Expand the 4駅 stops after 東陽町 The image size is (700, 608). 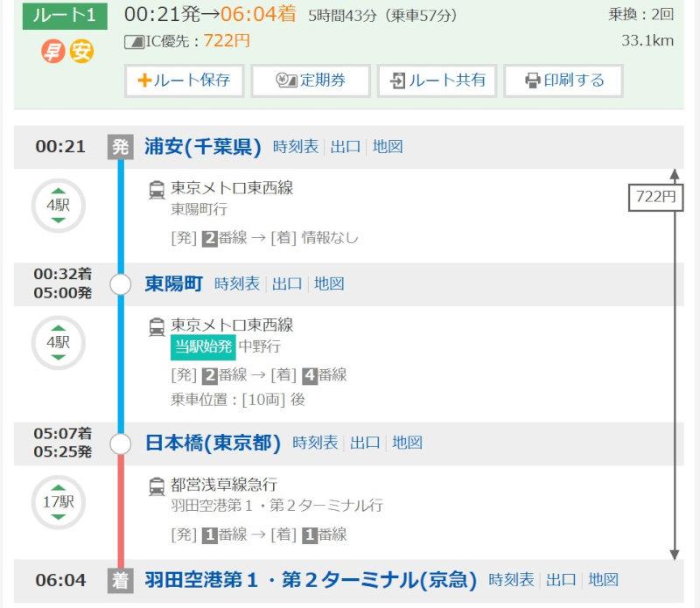59,343
